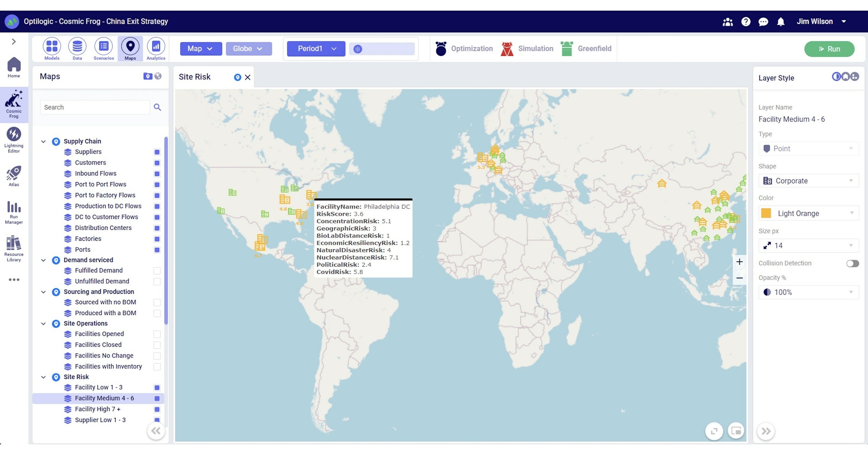Collapse the Site Risk group in Maps tree
Image resolution: width=868 pixels, height=455 pixels.
[x=43, y=377]
